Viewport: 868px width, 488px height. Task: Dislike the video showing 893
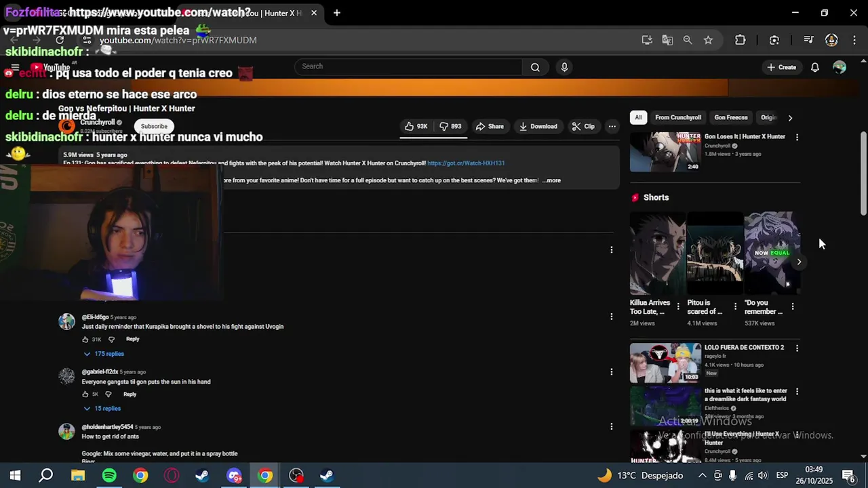click(450, 126)
